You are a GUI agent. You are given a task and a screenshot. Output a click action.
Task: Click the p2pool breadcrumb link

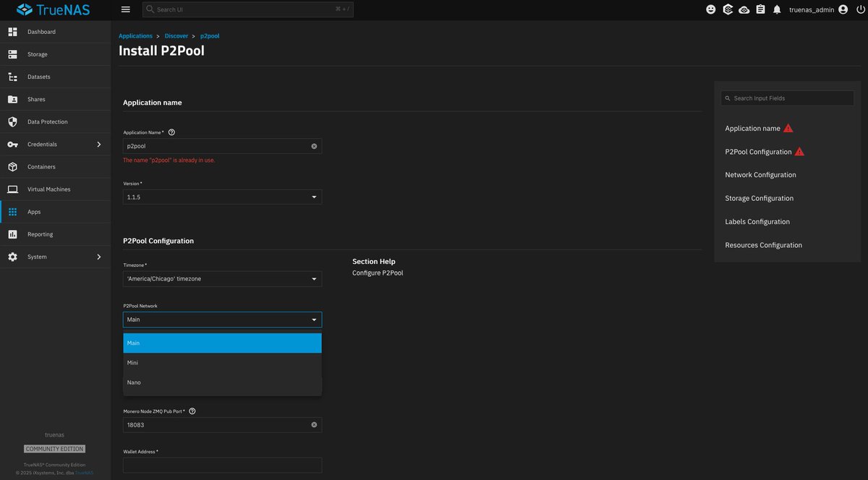point(210,35)
